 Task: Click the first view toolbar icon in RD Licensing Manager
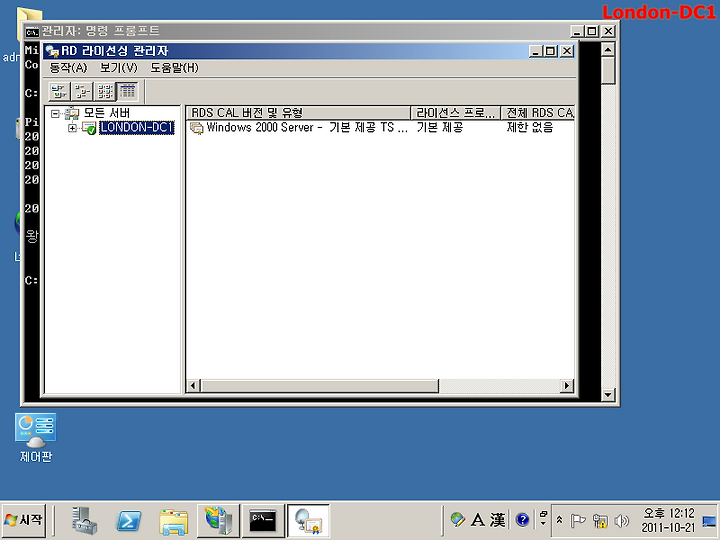point(59,91)
